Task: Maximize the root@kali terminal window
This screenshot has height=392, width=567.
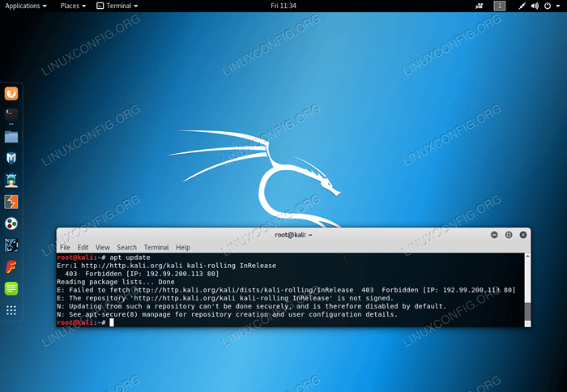Action: click(x=509, y=235)
